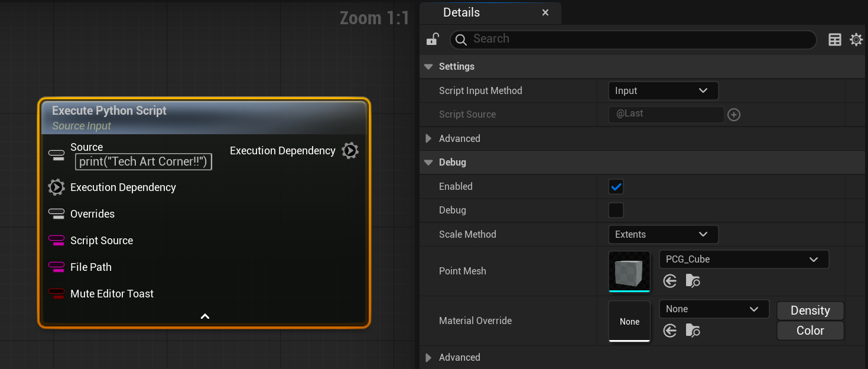This screenshot has height=369, width=868.
Task: Click the Density button
Action: 810,311
